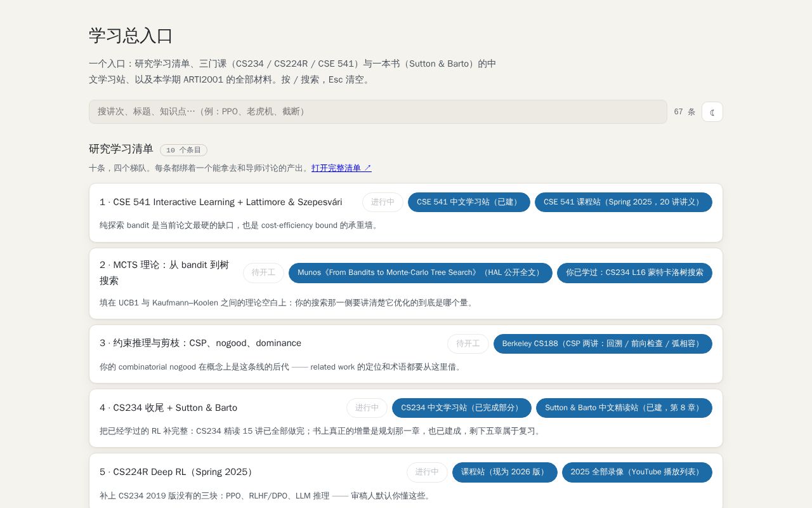Click description 你的 combinatorial nogood 在概念上
The height and width of the screenshot is (508, 812).
282,367
